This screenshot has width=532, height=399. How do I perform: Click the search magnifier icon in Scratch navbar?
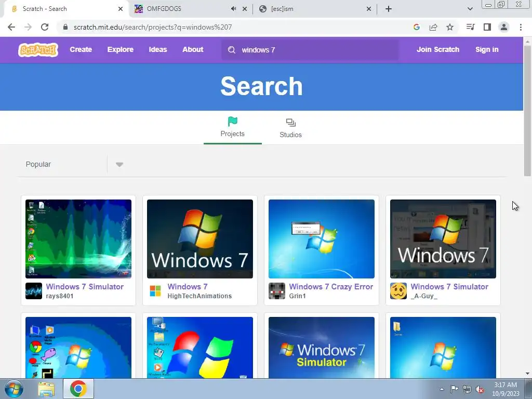tap(232, 50)
